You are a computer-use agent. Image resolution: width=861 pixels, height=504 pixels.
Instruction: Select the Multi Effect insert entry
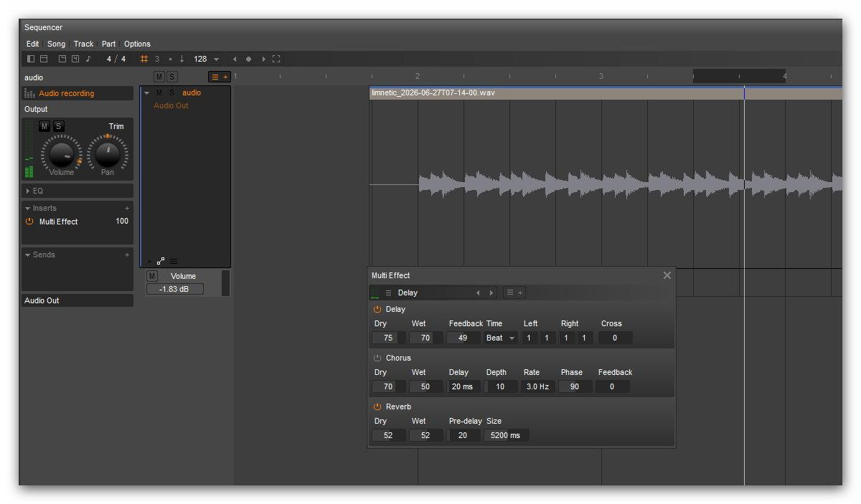tap(58, 222)
